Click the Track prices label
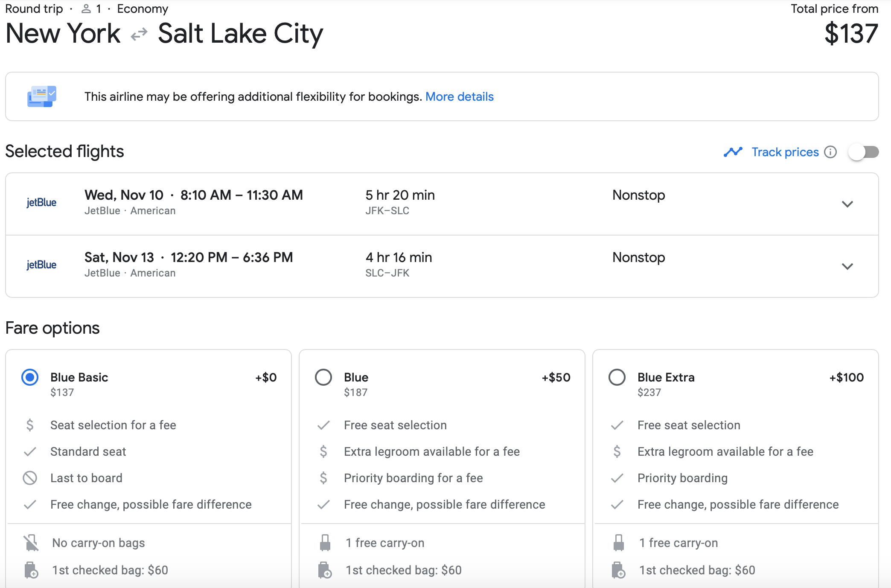891x588 pixels. pos(785,152)
